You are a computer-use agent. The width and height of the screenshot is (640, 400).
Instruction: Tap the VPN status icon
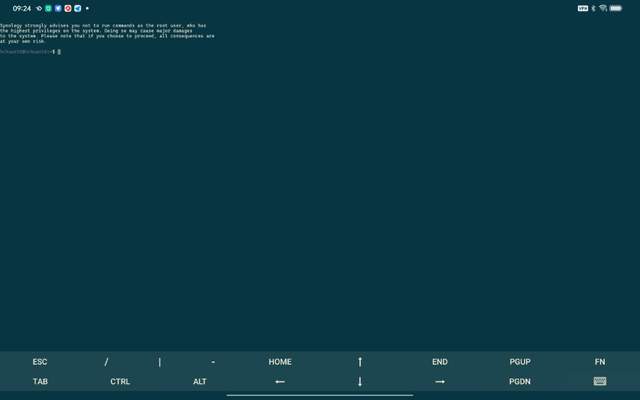click(x=583, y=8)
